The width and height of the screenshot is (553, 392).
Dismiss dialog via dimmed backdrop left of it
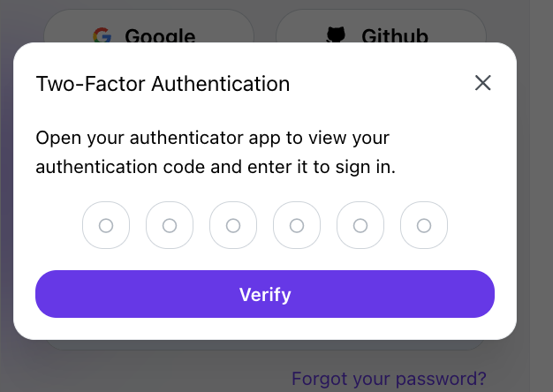pyautogui.click(x=6, y=191)
